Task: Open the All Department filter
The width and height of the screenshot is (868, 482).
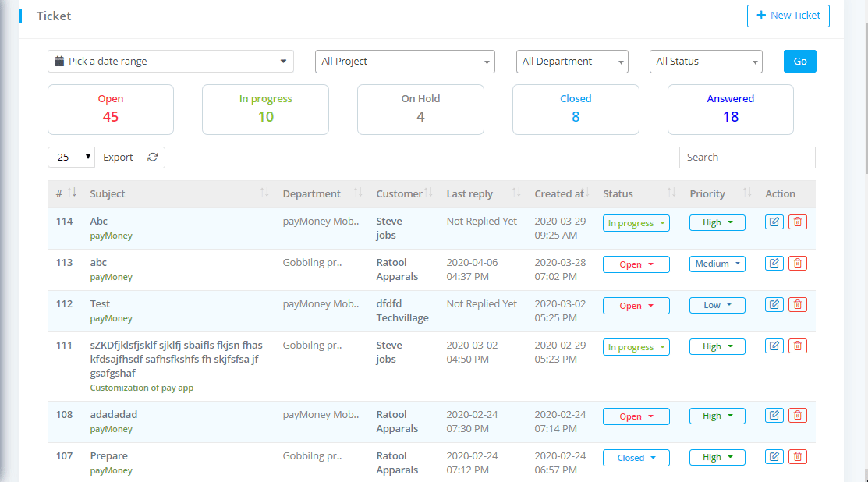Action: (572, 62)
